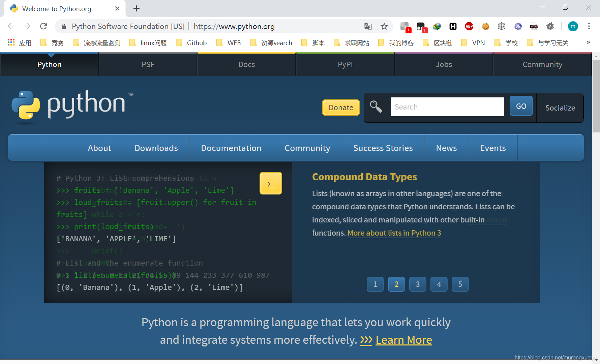Click the gear extension icon in toolbar
This screenshot has width=600, height=364.
[550, 26]
